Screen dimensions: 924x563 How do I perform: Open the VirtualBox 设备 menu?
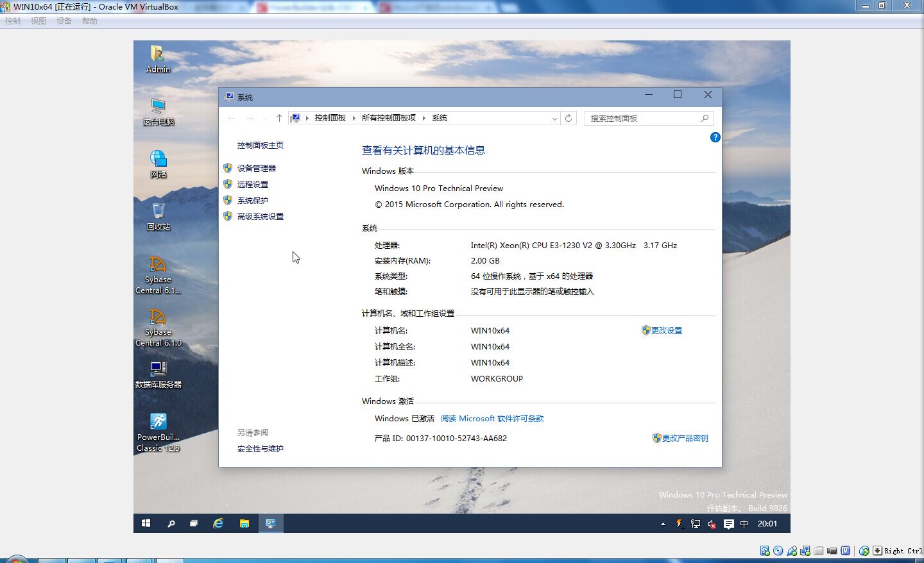click(x=64, y=21)
